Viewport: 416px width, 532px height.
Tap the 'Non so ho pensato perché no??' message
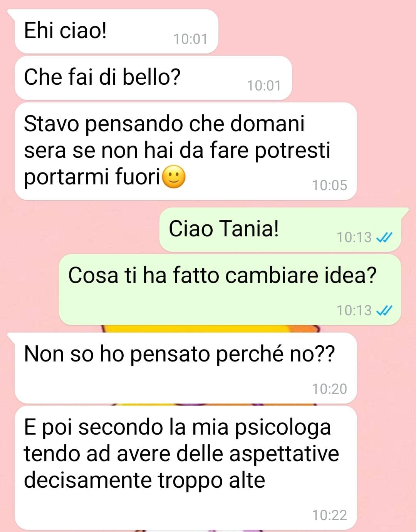(x=186, y=368)
